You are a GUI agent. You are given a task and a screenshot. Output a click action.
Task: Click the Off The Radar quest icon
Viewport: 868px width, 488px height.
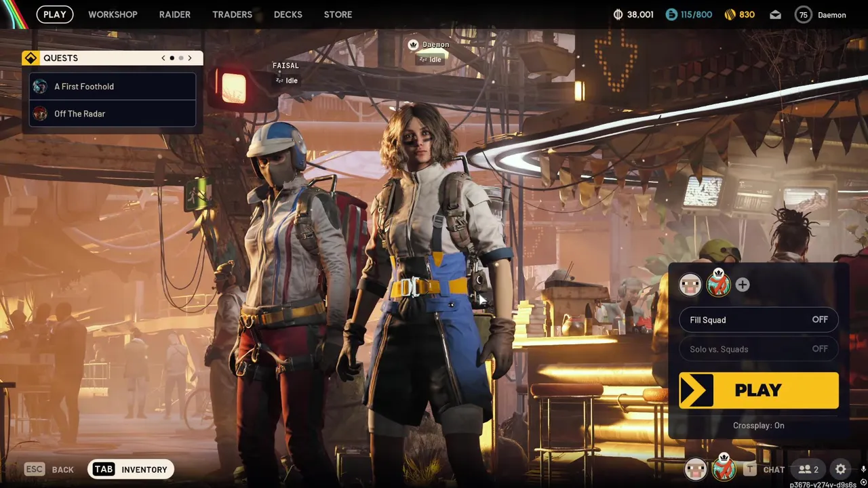[x=40, y=114]
